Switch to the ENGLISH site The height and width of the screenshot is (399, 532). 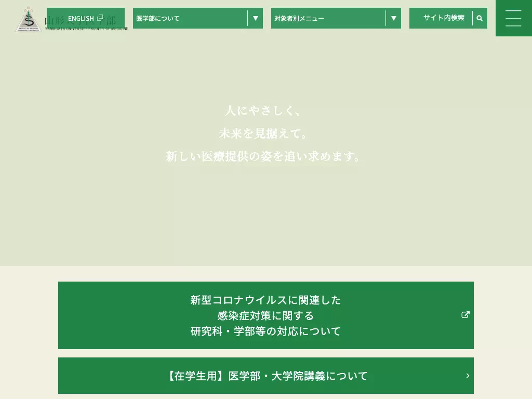(x=86, y=18)
